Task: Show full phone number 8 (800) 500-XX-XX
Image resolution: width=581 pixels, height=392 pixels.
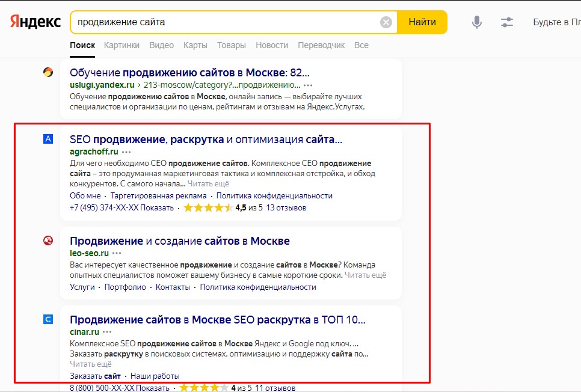Action: pyautogui.click(x=119, y=388)
